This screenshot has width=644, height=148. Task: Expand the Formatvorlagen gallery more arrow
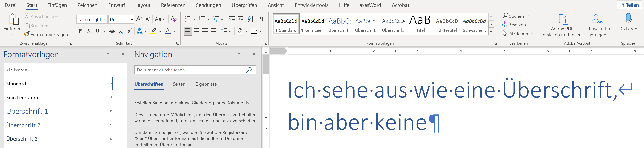(491, 31)
